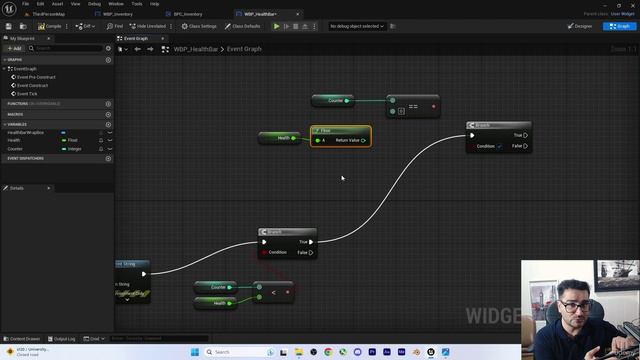Click the HealthBarWrapBox variable type pill
The image size is (640, 360).
(x=63, y=133)
